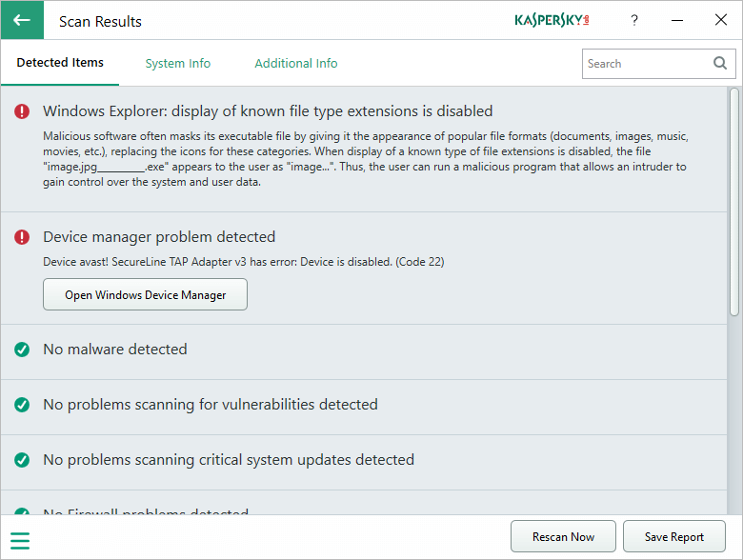The image size is (743, 560).
Task: Click the green back arrow button
Action: pos(21,20)
